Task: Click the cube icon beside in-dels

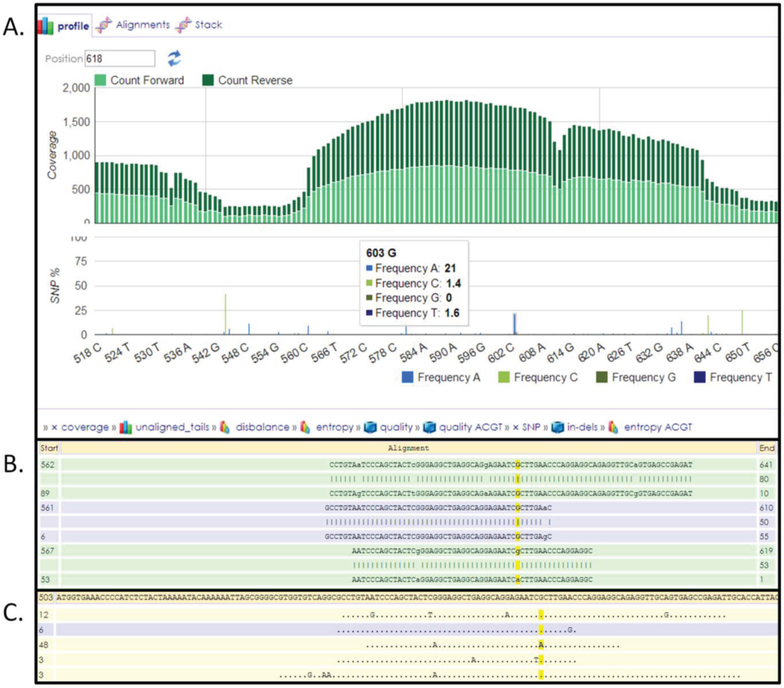Action: click(557, 427)
